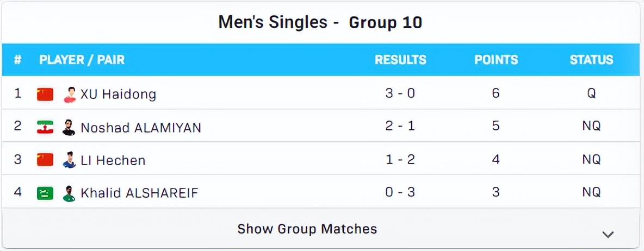
Task: Click Iran flag beside Noshad ALAMIYAN
Action: pos(45,127)
